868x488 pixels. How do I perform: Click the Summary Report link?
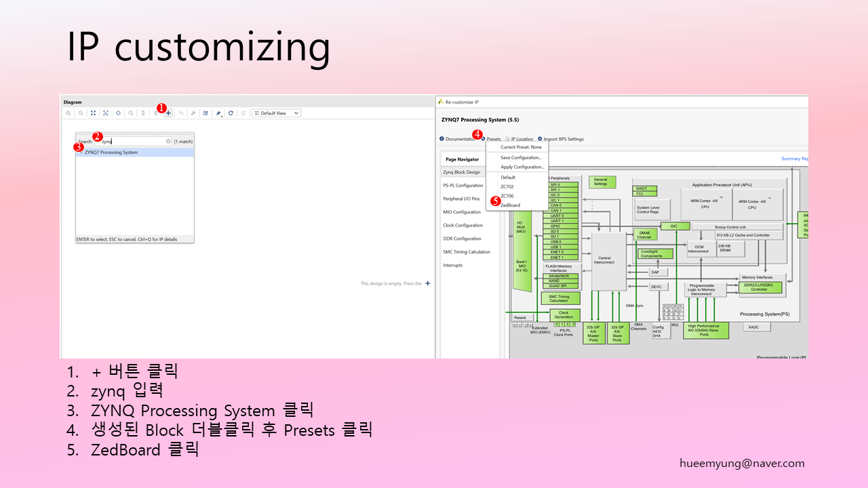(x=795, y=159)
